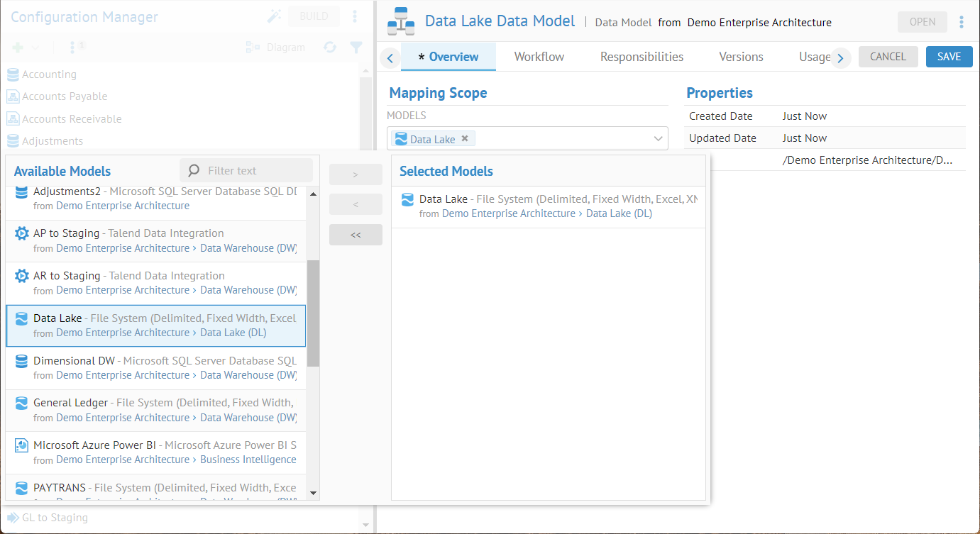Click the magnifier icon in filter box
The height and width of the screenshot is (534, 980).
(194, 171)
